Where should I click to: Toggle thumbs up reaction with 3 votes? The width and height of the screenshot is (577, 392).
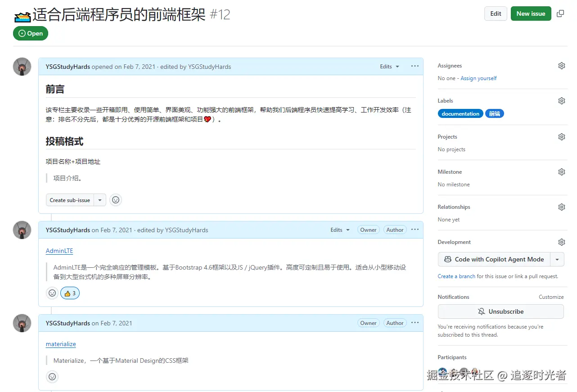point(70,293)
